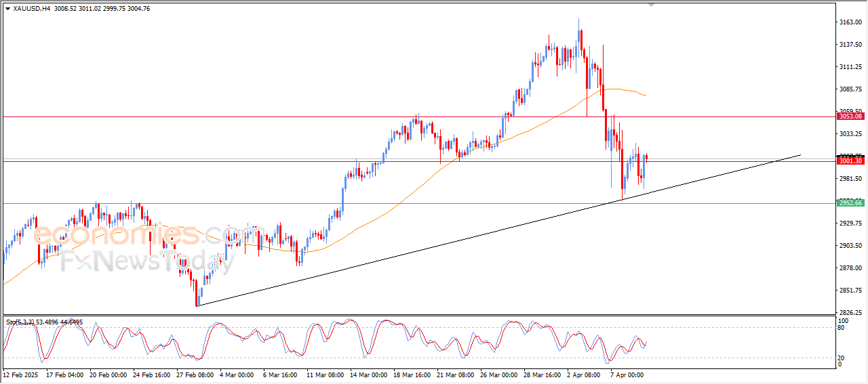This screenshot has width=868, height=384.
Task: Click the stochastic 80 level label
Action: [842, 328]
